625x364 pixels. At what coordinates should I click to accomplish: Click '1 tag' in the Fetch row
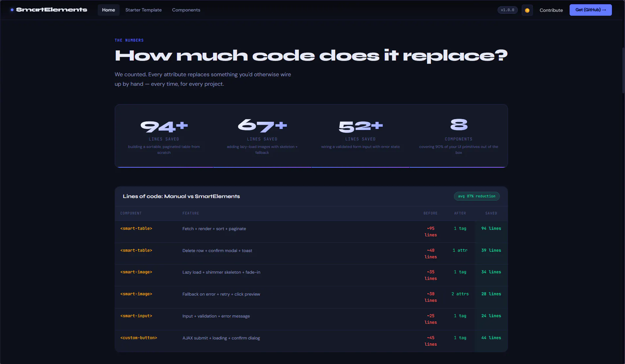tap(460, 228)
